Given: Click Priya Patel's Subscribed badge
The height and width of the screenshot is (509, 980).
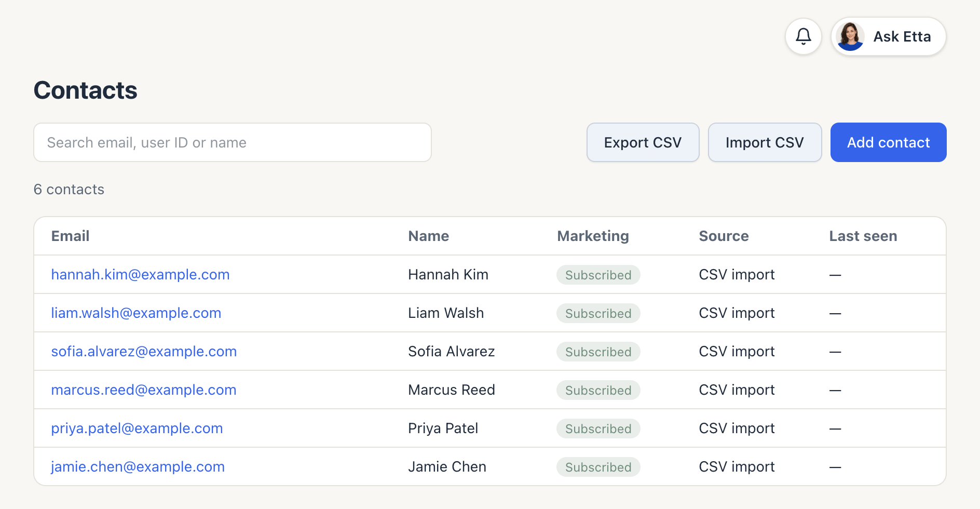Looking at the screenshot, I should [598, 428].
